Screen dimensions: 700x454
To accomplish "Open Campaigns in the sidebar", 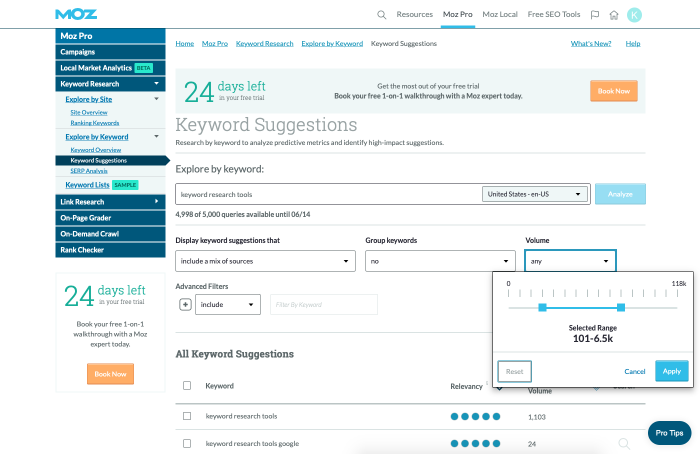I will [110, 52].
